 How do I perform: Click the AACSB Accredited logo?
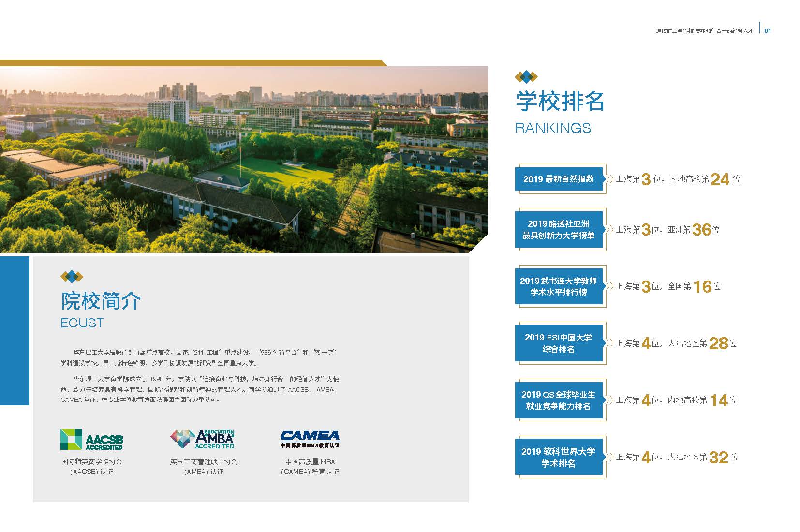coord(91,439)
